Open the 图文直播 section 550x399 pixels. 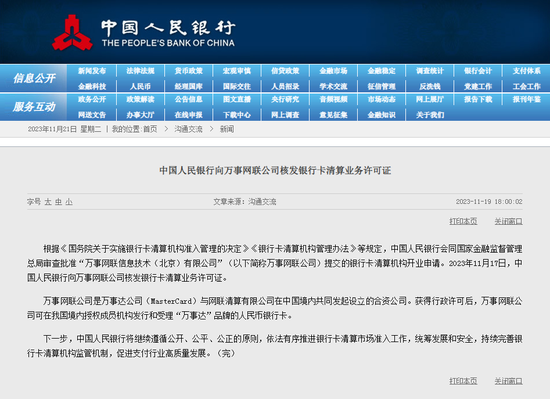tap(237, 99)
